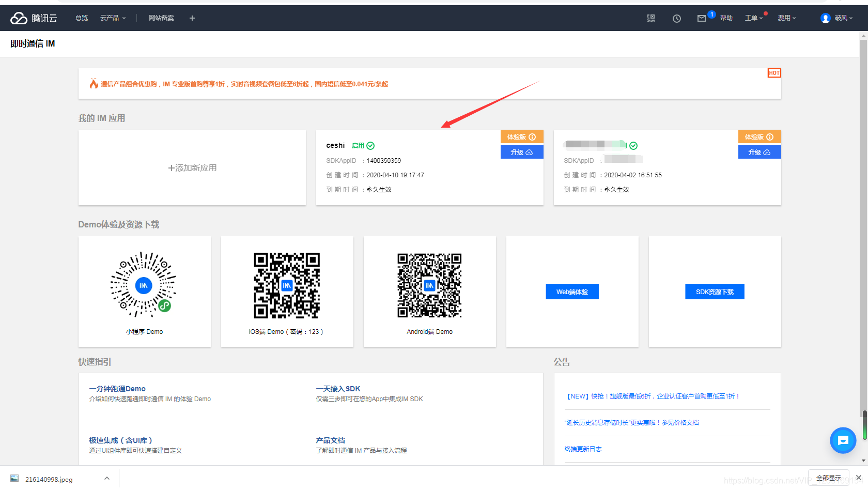
Task: Open the mail messages icon
Action: pos(702,18)
